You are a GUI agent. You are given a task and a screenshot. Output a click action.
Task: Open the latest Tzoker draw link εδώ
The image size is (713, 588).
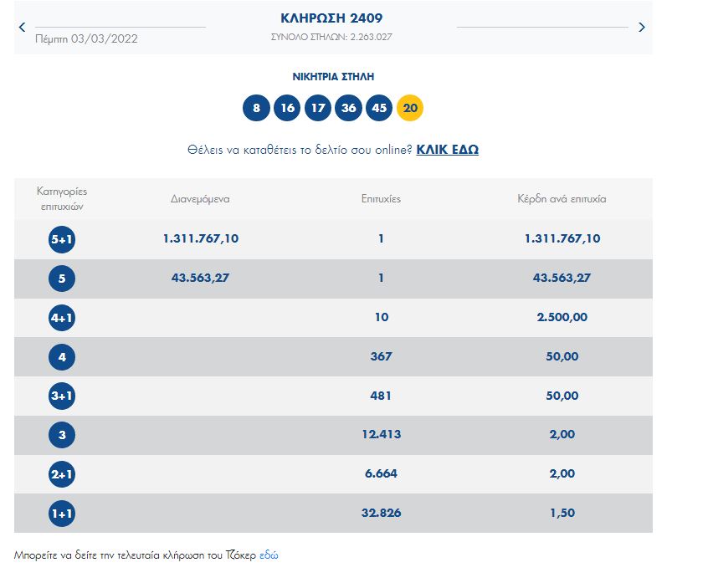coord(269,555)
